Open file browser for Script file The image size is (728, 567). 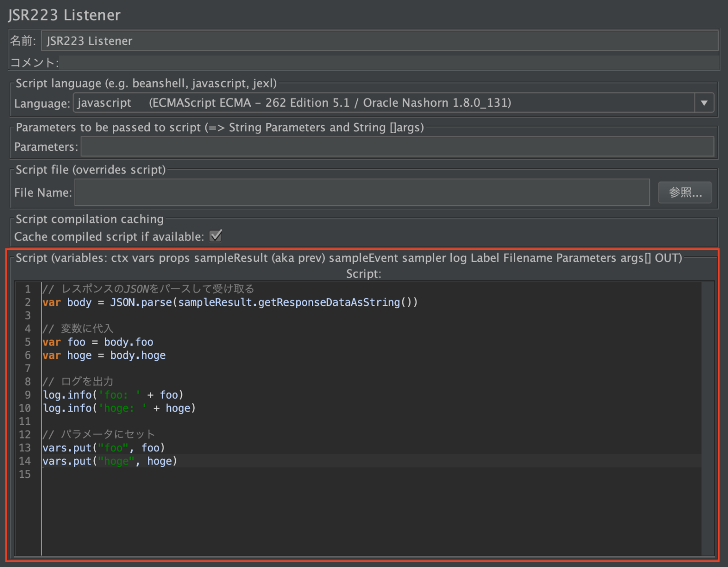pos(684,192)
